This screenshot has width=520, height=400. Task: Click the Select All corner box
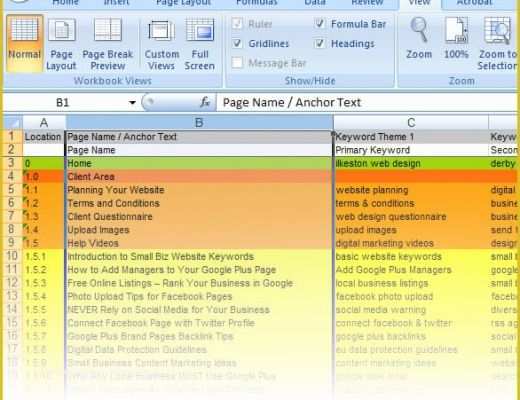pyautogui.click(x=13, y=123)
